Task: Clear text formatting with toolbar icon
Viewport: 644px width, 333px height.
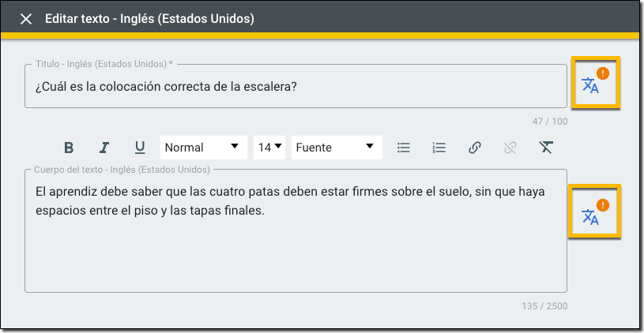Action: pos(546,148)
